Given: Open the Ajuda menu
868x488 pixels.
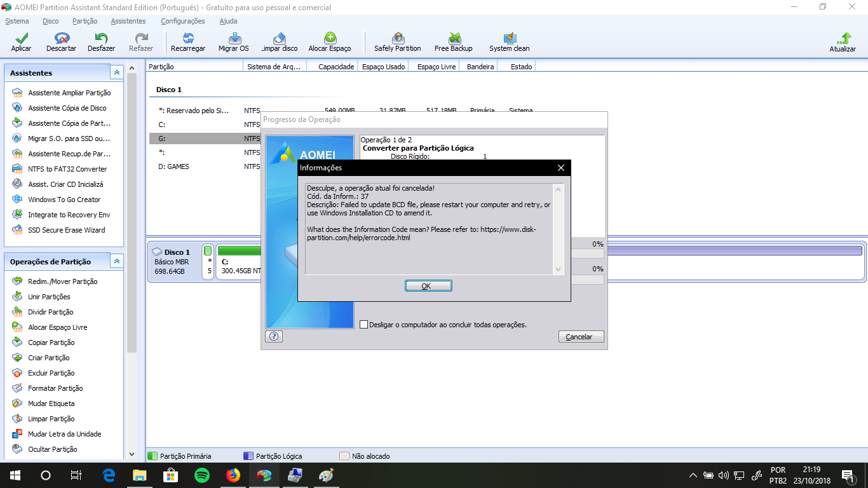Looking at the screenshot, I should coord(228,21).
